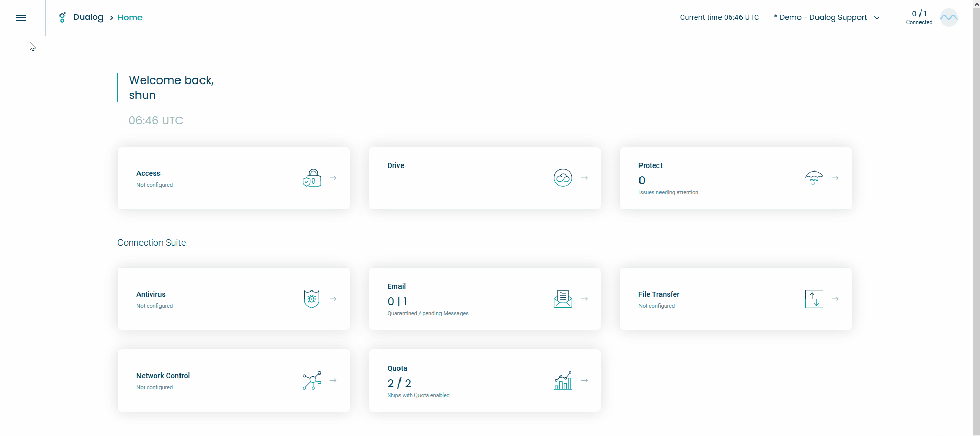
Task: Click the Antivirus bug shield icon
Action: point(312,299)
